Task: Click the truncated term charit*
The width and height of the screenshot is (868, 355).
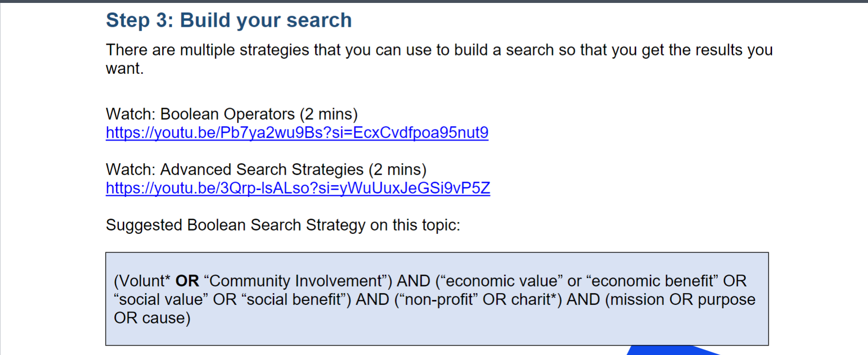Action: (534, 300)
